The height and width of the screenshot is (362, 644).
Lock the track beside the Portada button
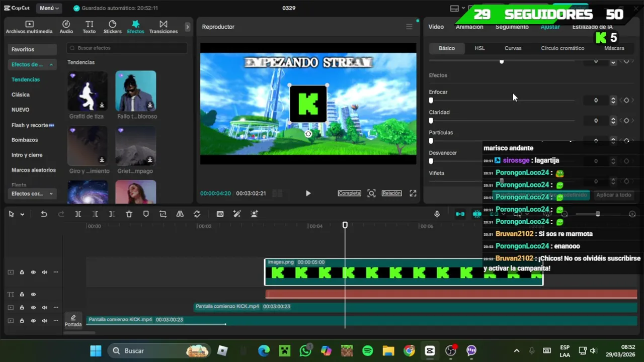[22, 320]
